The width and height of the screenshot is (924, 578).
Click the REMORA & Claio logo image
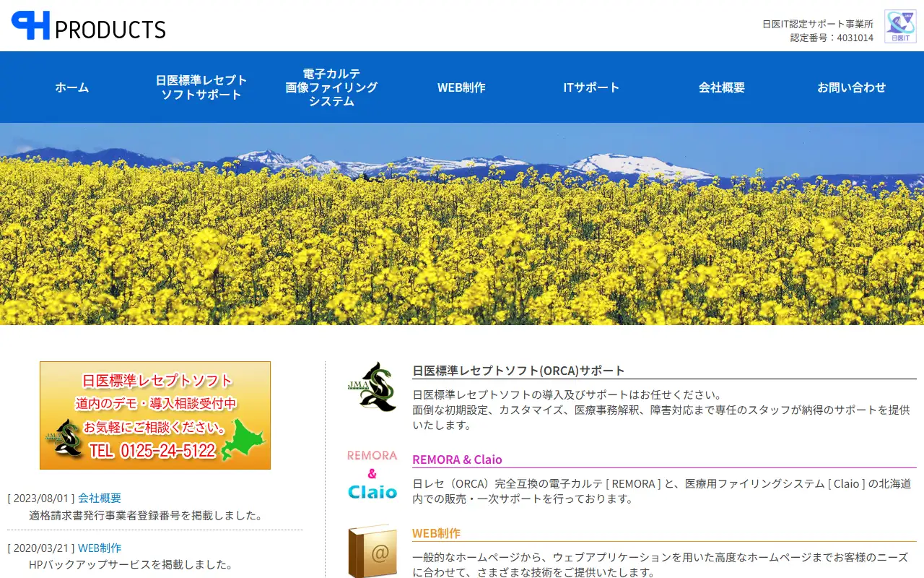tap(372, 475)
